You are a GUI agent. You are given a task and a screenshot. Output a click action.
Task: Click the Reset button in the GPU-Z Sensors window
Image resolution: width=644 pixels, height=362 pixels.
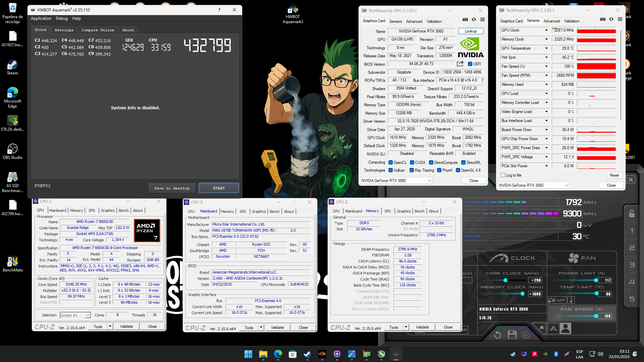(614, 175)
